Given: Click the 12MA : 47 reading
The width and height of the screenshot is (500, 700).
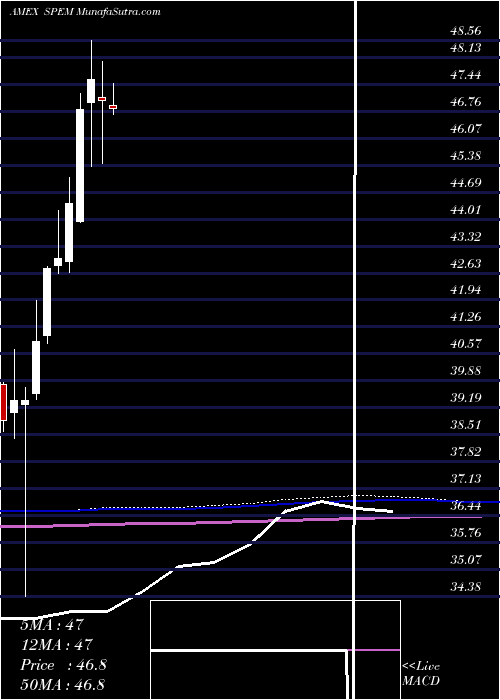Looking at the screenshot, I should [56, 645].
